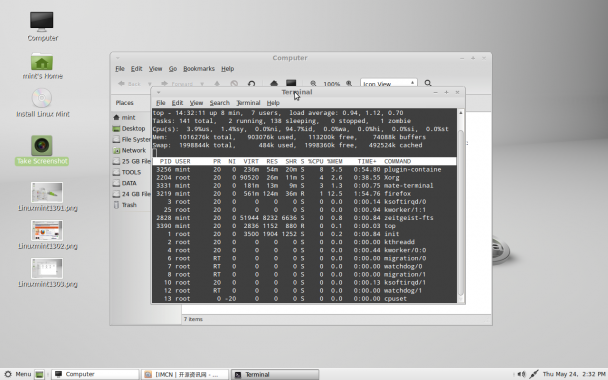608x380 pixels.
Task: Select 24 GB Filesystem in sidebar
Action: coord(131,194)
